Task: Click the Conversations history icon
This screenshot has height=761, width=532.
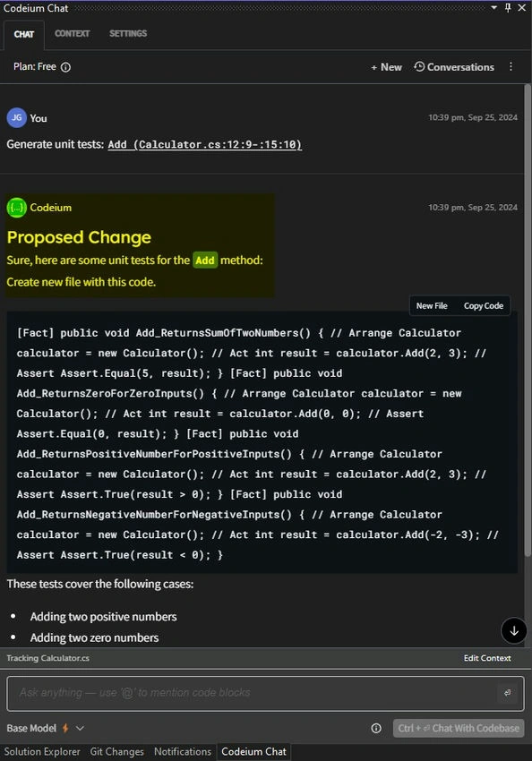Action: coord(419,66)
